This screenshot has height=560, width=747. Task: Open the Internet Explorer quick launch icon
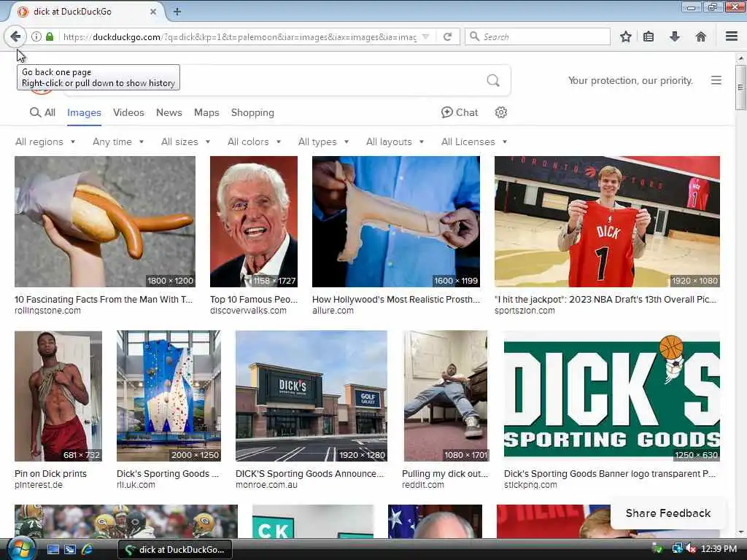point(88,550)
